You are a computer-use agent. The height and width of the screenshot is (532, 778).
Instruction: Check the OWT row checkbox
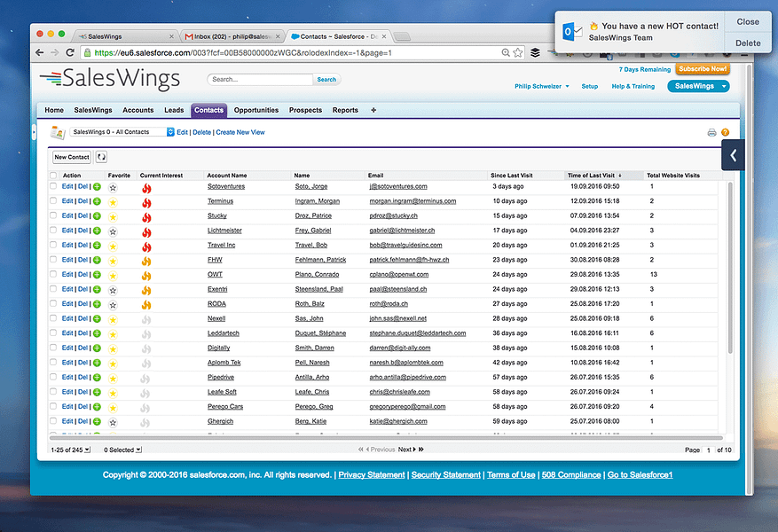[53, 274]
